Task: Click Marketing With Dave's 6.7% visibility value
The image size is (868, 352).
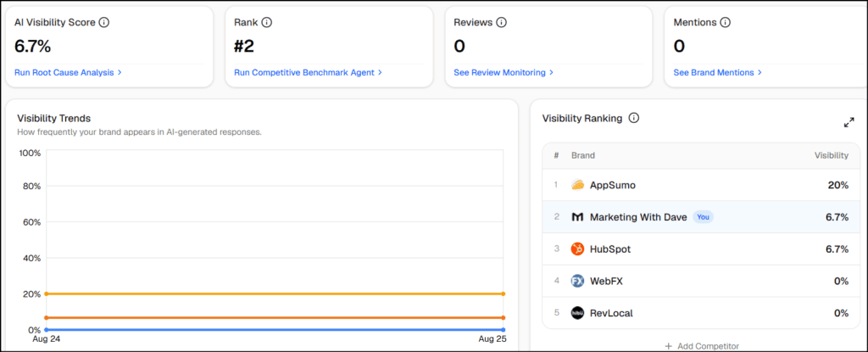Action: (x=837, y=217)
